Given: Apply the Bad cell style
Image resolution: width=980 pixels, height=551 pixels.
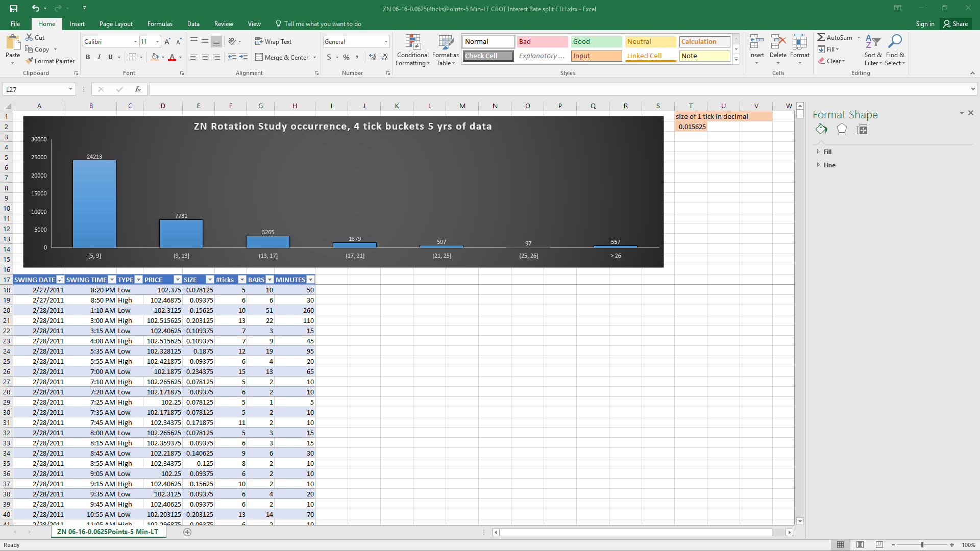Looking at the screenshot, I should tap(542, 42).
